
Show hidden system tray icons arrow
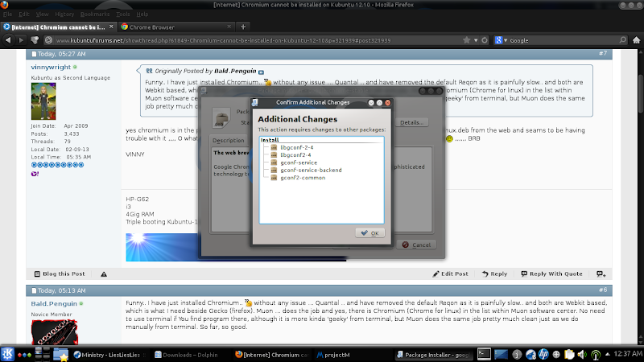[608, 354]
